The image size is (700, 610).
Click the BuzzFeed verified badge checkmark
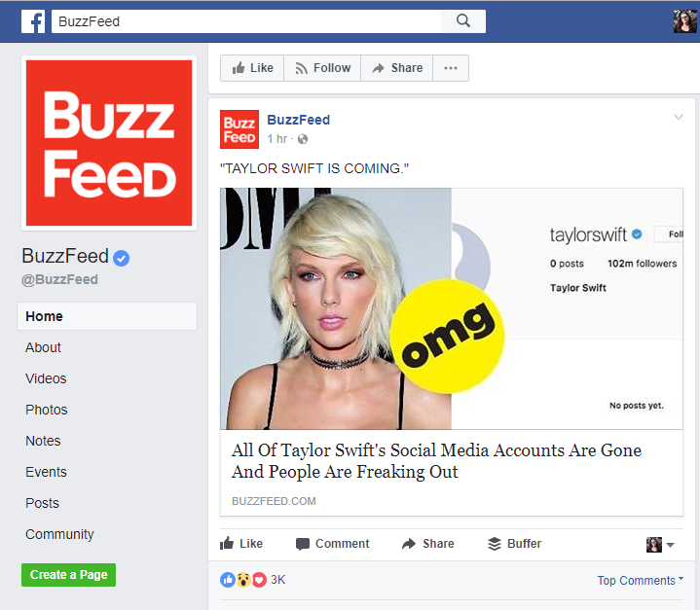121,258
